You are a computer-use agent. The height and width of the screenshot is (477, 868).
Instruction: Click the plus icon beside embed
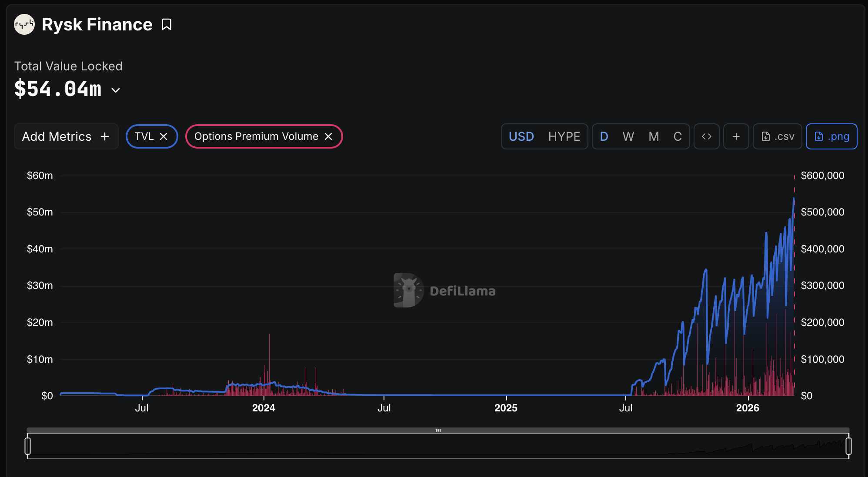tap(736, 136)
